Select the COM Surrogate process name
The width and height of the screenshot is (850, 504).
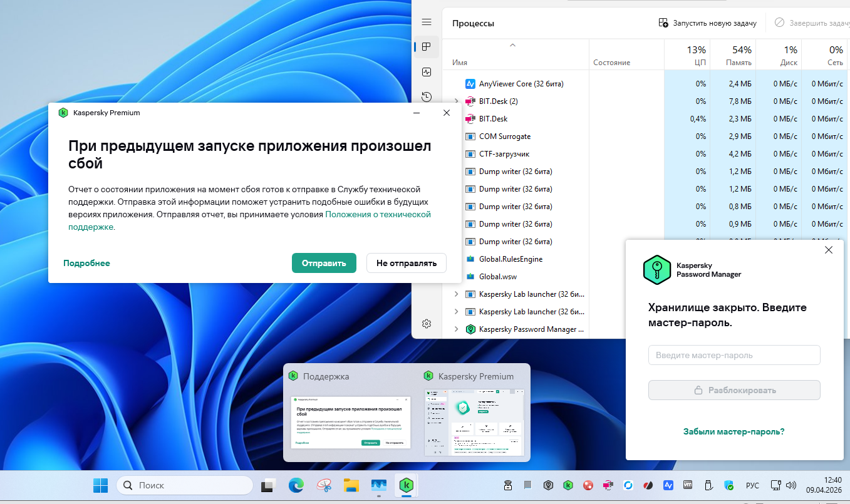(x=505, y=136)
